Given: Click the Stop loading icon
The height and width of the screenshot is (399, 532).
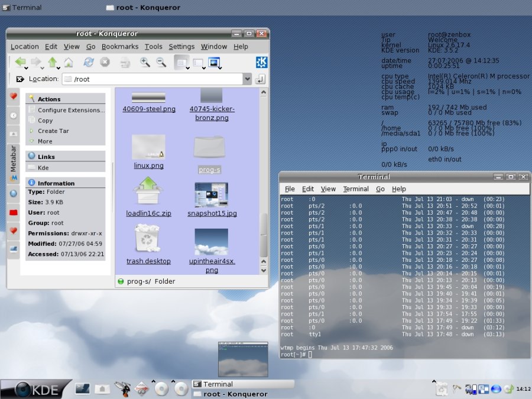Looking at the screenshot, I should tap(105, 62).
